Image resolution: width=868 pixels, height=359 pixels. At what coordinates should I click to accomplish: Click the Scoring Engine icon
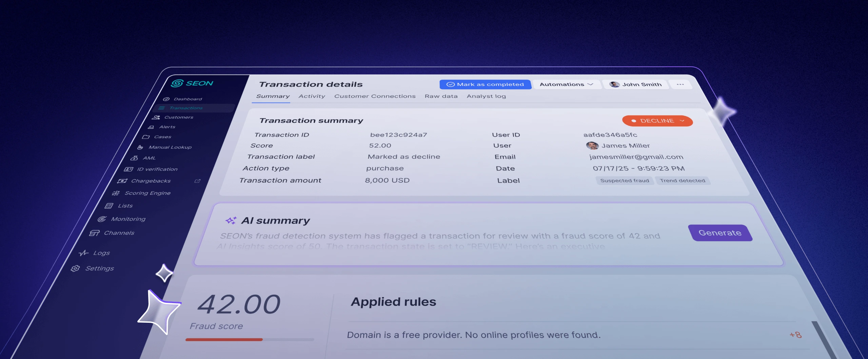pyautogui.click(x=116, y=193)
